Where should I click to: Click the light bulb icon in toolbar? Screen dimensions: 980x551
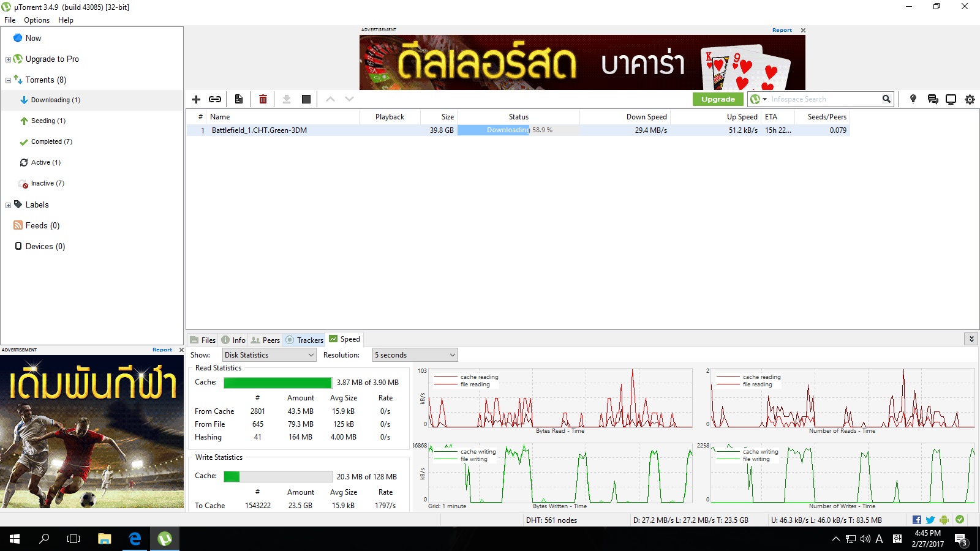(913, 99)
